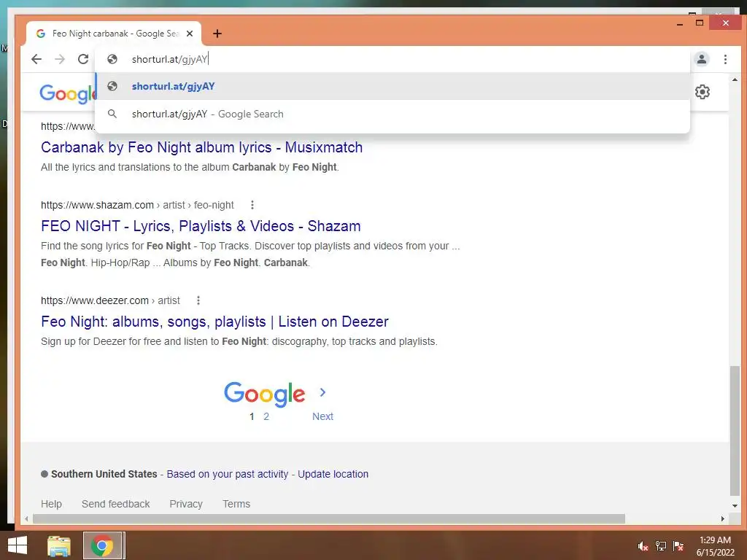
Task: Maximize the Chrome window
Action: click(x=700, y=23)
